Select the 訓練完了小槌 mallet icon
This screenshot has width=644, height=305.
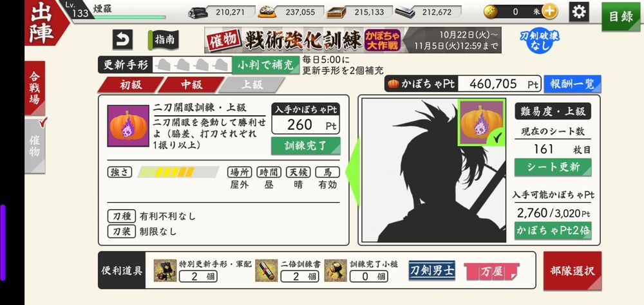click(336, 270)
